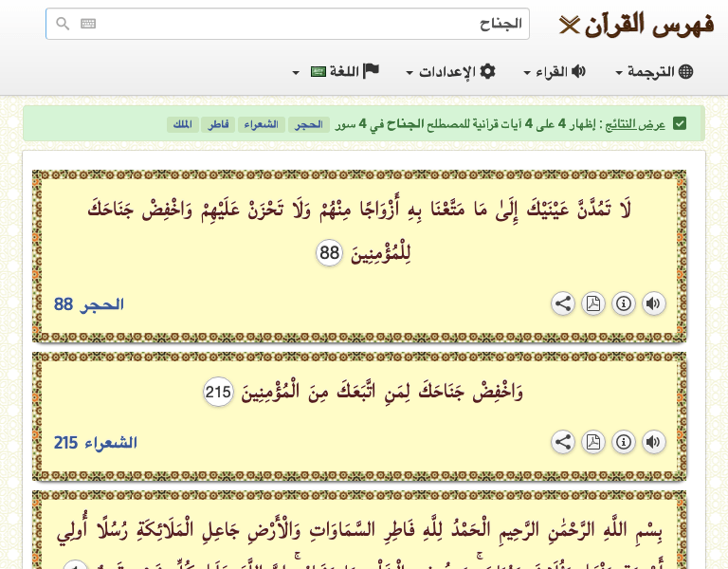728x569 pixels.
Task: Open the اللغة language menu
Action: pos(337,72)
